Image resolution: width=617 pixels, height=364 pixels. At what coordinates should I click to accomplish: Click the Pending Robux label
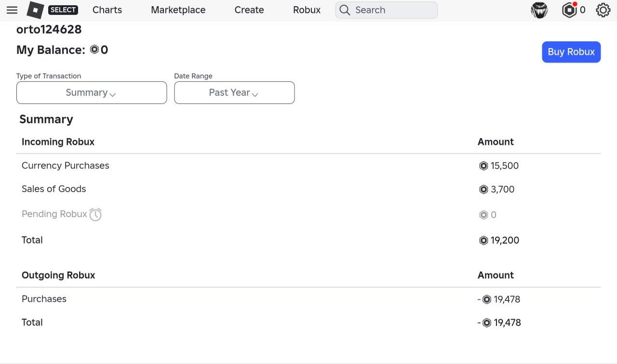pyautogui.click(x=54, y=214)
